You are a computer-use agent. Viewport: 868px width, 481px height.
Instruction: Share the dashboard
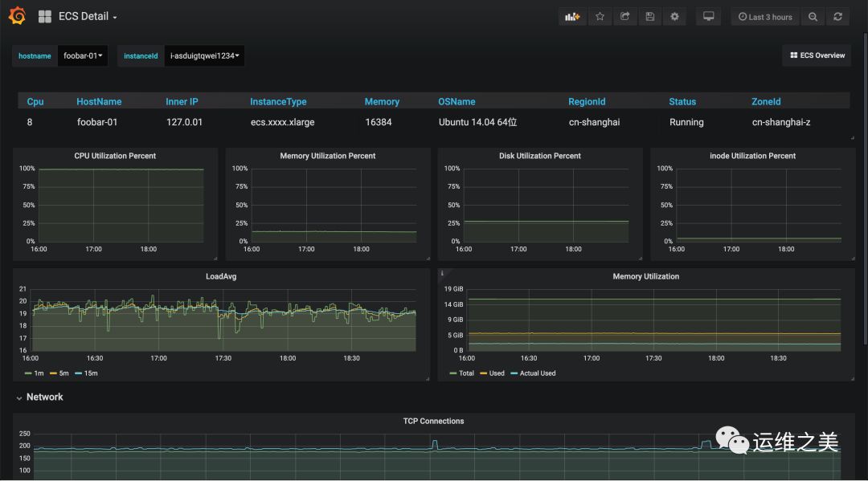tap(625, 17)
